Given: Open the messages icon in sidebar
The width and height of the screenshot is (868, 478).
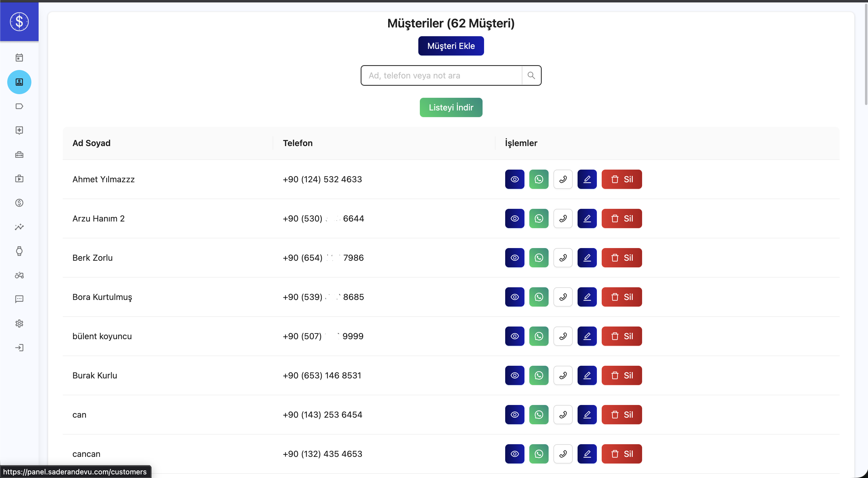Looking at the screenshot, I should coord(19,299).
